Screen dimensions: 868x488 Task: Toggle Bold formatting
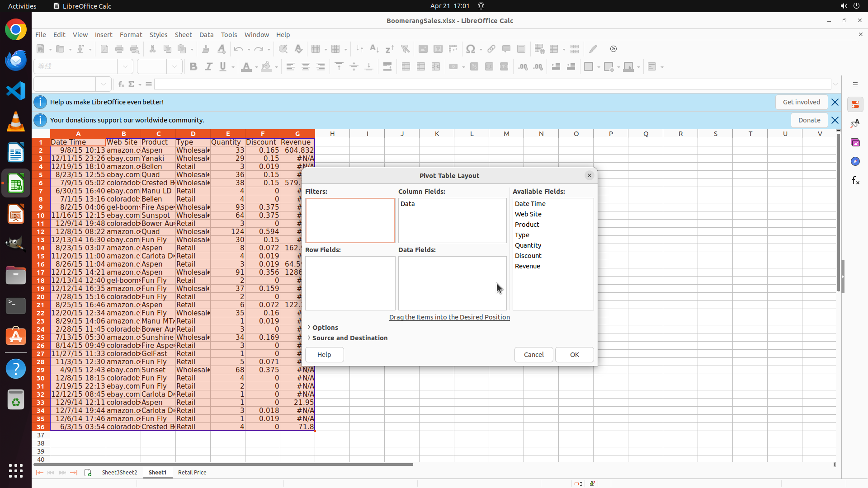point(193,66)
